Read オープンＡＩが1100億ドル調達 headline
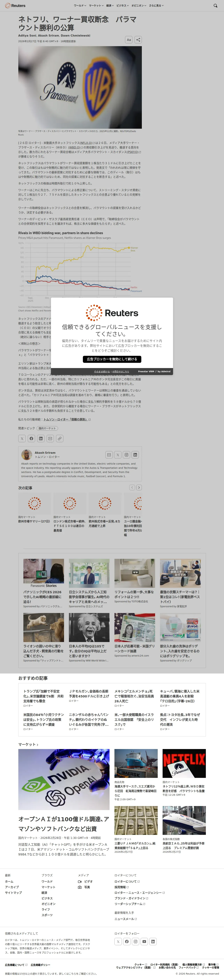224x980 pixels. 64,824
